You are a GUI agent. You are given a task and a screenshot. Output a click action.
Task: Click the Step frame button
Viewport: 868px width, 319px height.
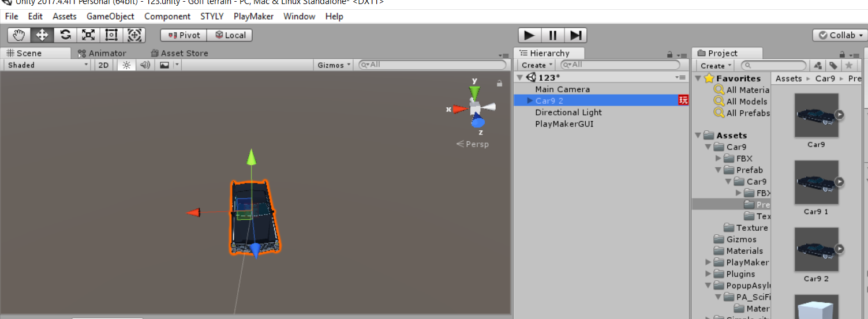pyautogui.click(x=575, y=35)
